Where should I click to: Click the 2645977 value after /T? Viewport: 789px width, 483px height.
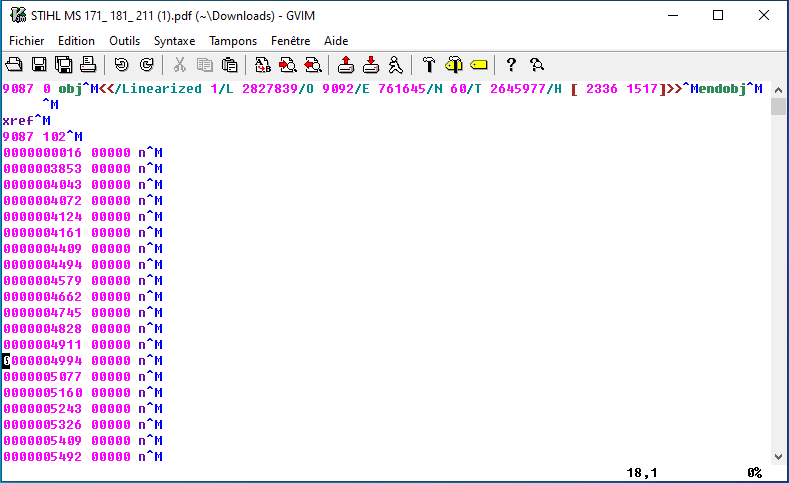[517, 89]
